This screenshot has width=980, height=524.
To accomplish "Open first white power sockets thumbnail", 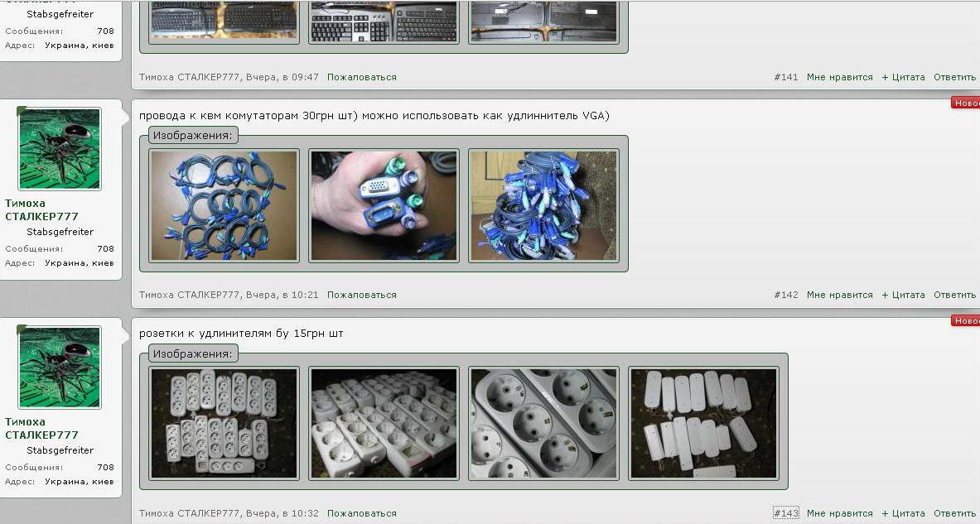I will (224, 424).
